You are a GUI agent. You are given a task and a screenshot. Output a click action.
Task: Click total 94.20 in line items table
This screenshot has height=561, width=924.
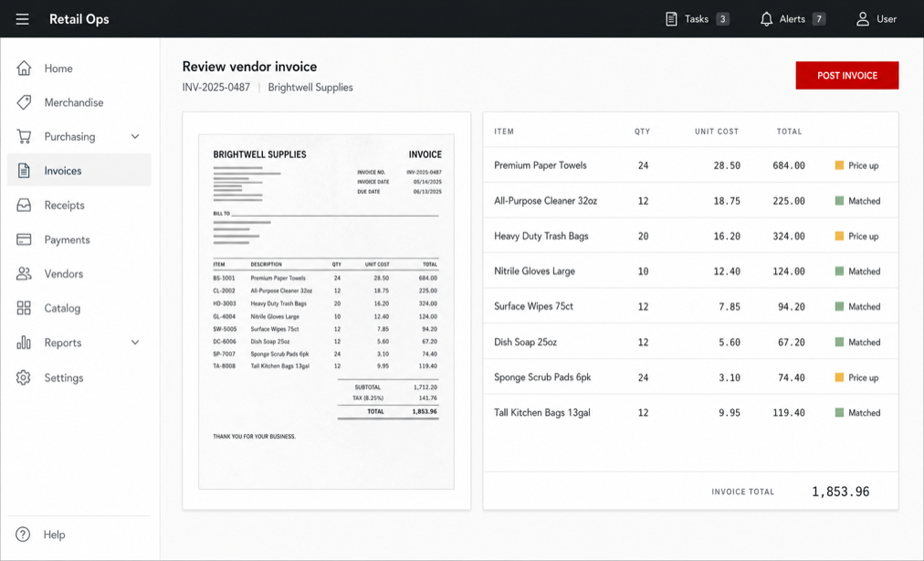coord(792,307)
